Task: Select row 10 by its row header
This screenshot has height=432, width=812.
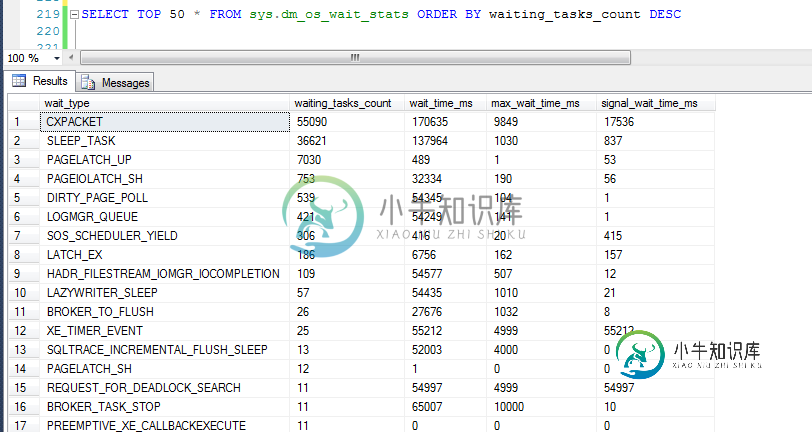Action: pyautogui.click(x=22, y=292)
